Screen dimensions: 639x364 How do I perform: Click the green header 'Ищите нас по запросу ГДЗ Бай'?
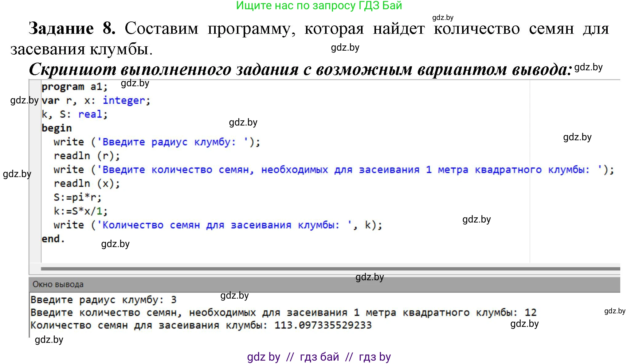[x=319, y=6]
